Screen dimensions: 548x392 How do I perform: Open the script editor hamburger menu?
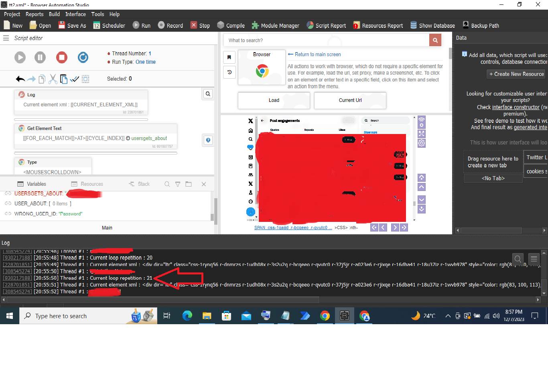click(x=6, y=38)
